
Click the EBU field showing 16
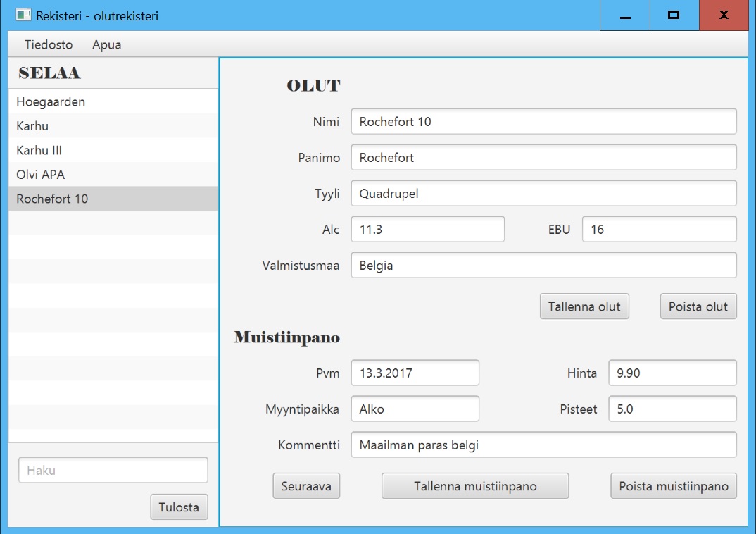tap(660, 229)
